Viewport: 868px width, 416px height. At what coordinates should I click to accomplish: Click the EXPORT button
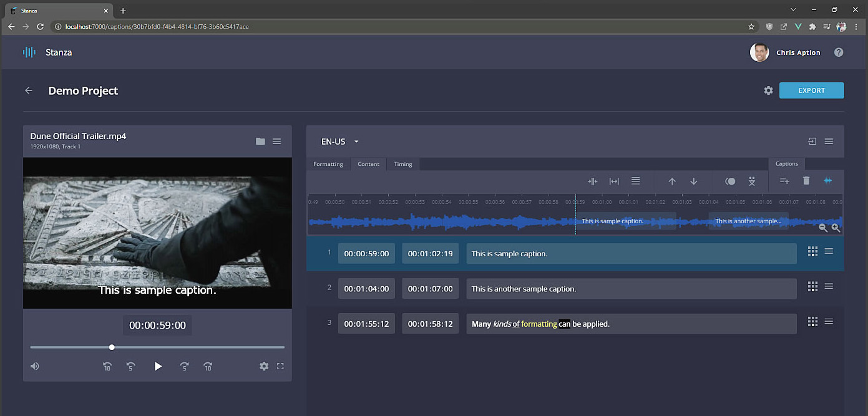pos(812,90)
